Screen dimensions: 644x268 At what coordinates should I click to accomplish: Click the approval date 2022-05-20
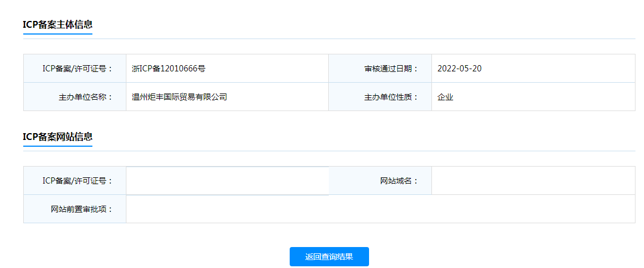[459, 69]
